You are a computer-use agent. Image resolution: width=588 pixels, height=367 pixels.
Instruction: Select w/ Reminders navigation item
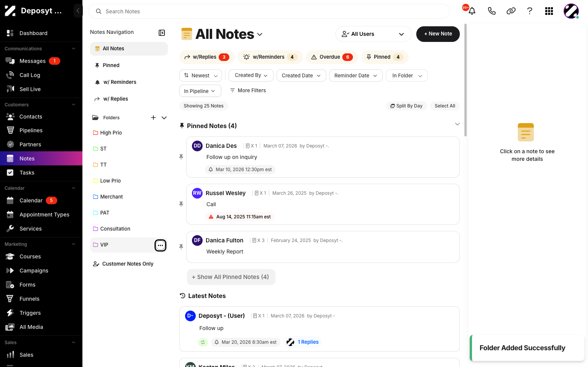point(129,82)
